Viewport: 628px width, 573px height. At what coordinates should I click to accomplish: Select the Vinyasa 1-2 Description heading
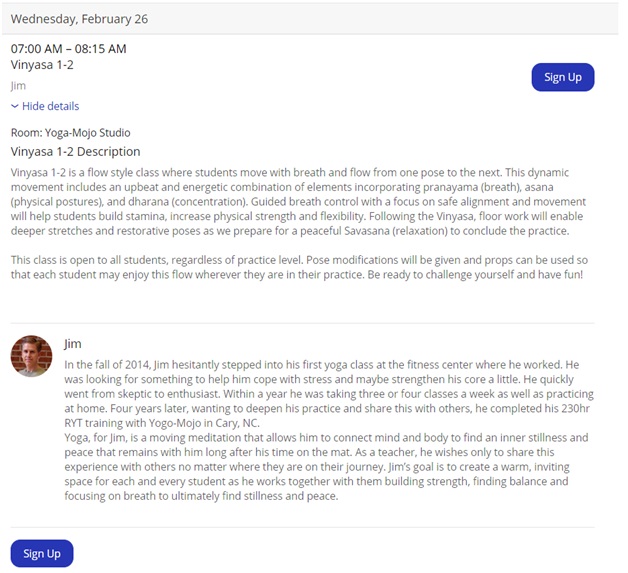point(75,152)
